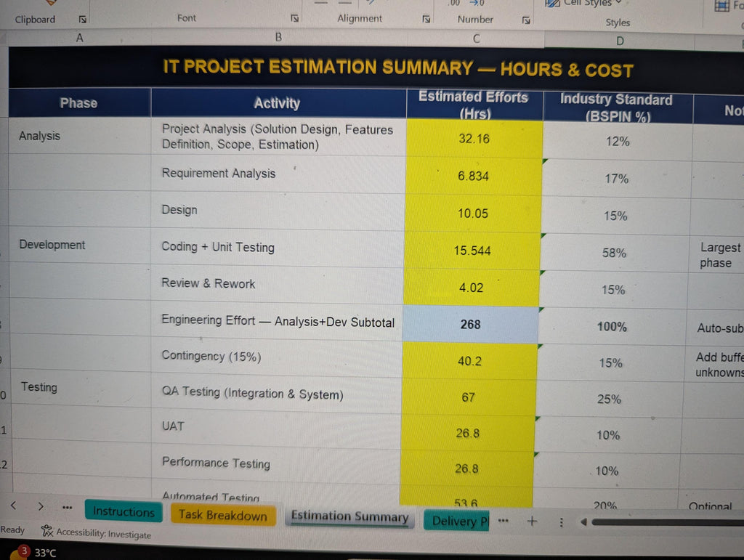The height and width of the screenshot is (560, 744).
Task: Show more sheets via right ellipsis
Action: pyautogui.click(x=504, y=521)
